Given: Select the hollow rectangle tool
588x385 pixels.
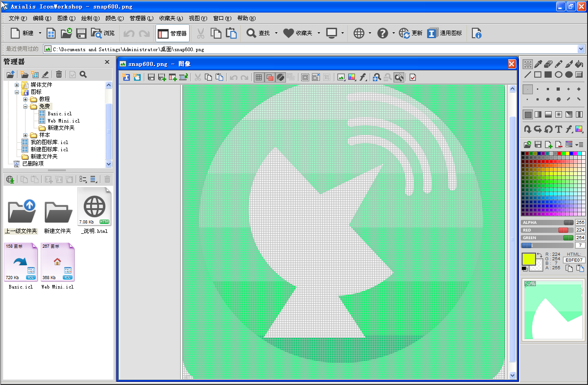Looking at the screenshot, I should [538, 74].
